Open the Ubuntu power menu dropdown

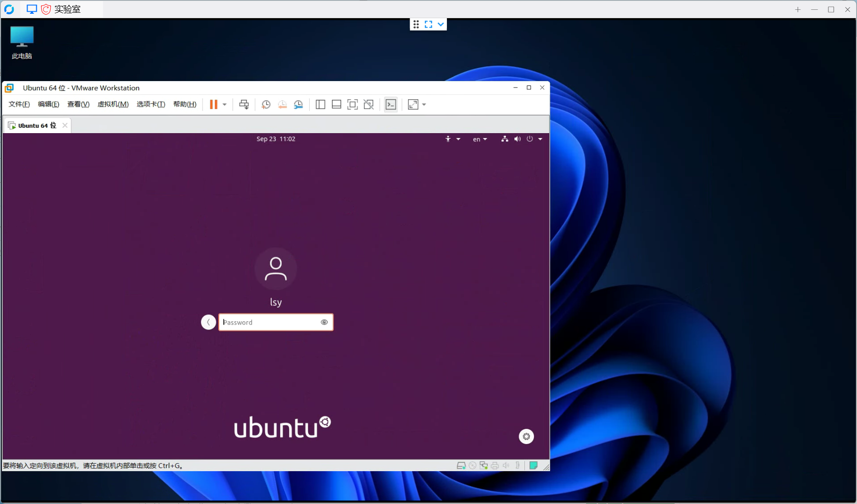point(534,139)
